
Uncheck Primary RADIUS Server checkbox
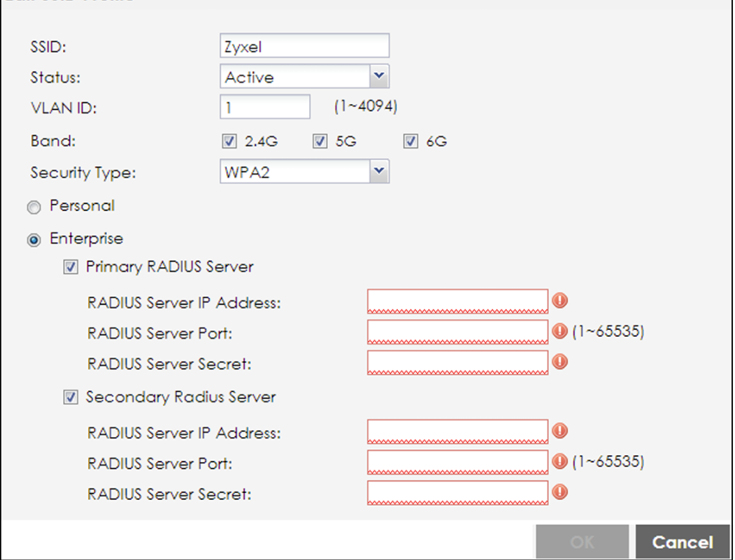71,267
